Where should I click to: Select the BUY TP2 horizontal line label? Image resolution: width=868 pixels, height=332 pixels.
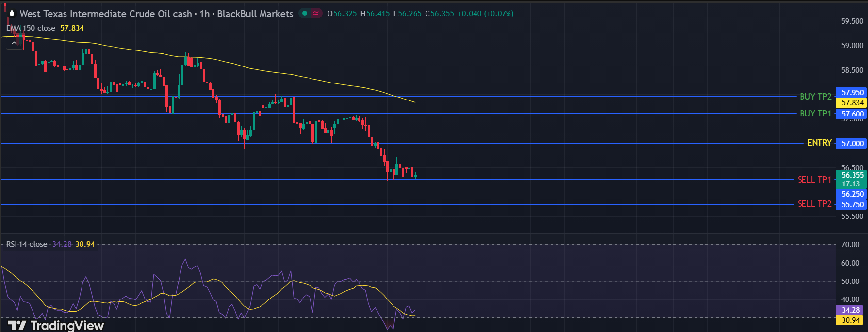coord(815,97)
